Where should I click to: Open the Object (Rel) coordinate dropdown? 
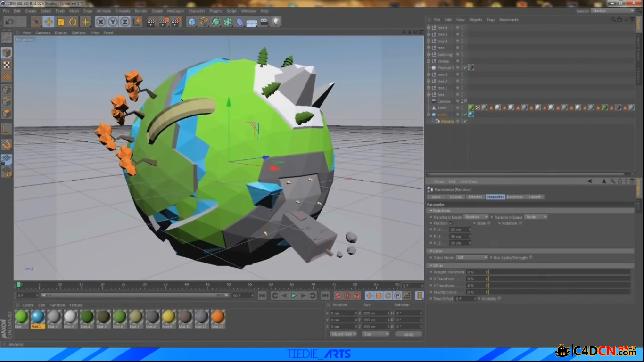click(343, 334)
